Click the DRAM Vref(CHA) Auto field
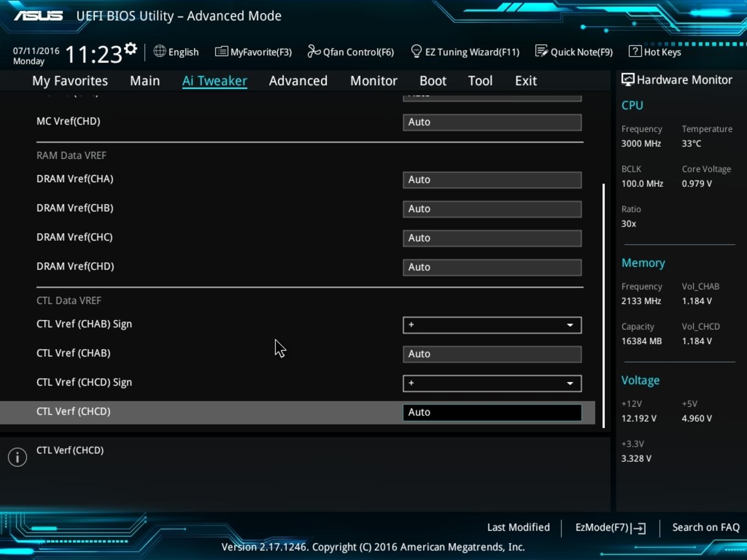 [x=492, y=180]
